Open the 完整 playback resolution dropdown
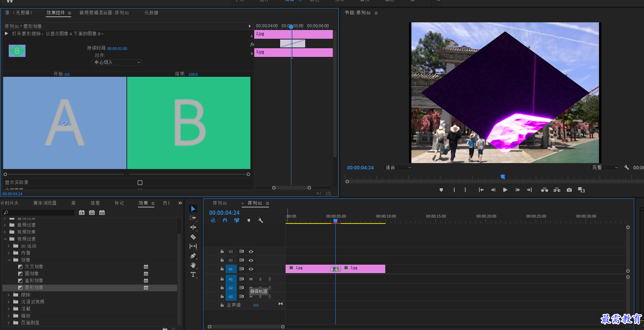 [605, 168]
